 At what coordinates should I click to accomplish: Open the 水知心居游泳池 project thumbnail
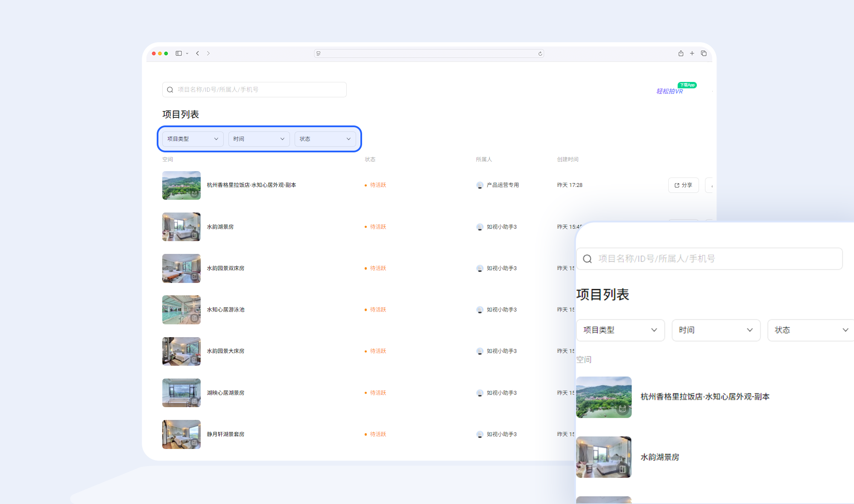181,309
